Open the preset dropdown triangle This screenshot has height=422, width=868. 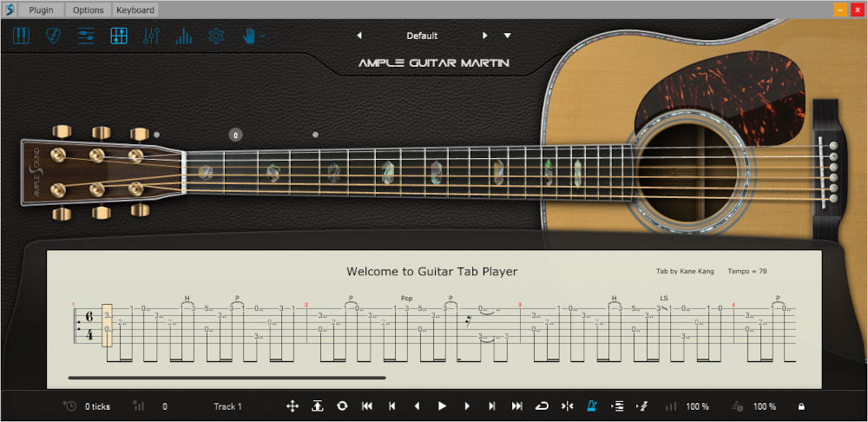click(x=508, y=36)
